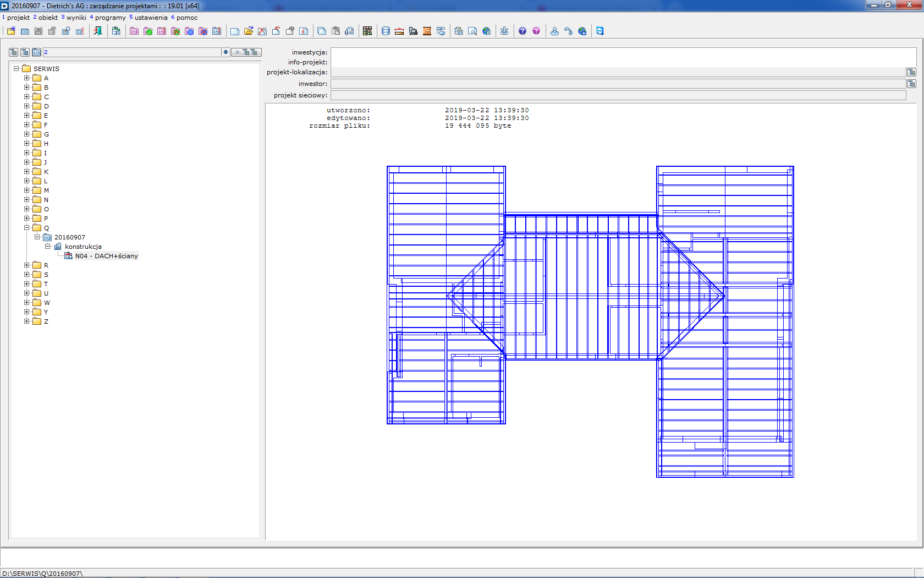This screenshot has width=924, height=578.
Task: Click the inwestycja text field
Action: click(x=623, y=52)
